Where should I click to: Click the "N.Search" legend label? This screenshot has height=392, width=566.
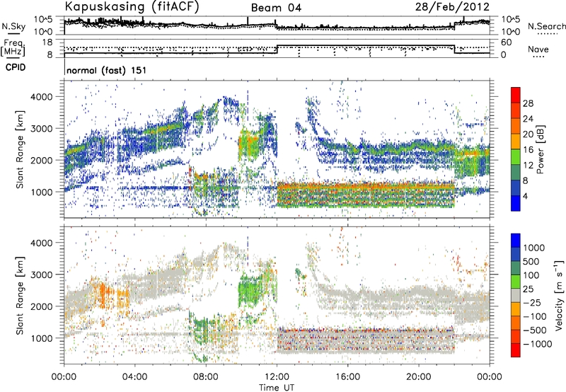(x=546, y=26)
